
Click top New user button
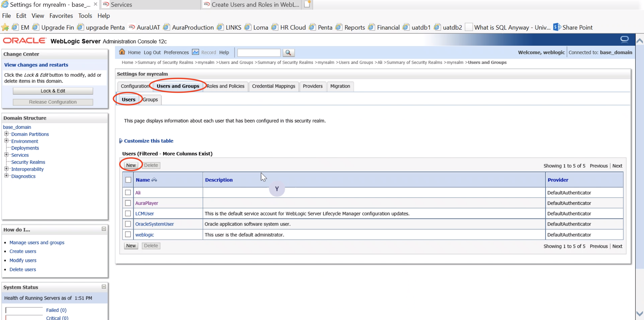click(131, 165)
